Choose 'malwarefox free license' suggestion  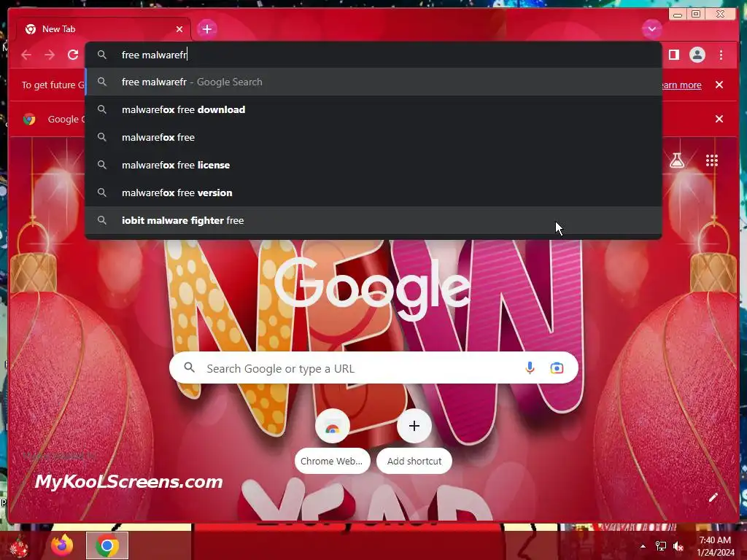[373, 165]
